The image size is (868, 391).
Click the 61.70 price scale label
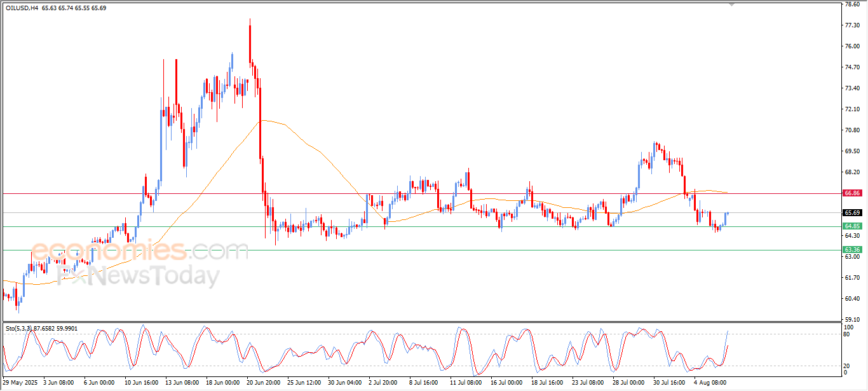852,278
